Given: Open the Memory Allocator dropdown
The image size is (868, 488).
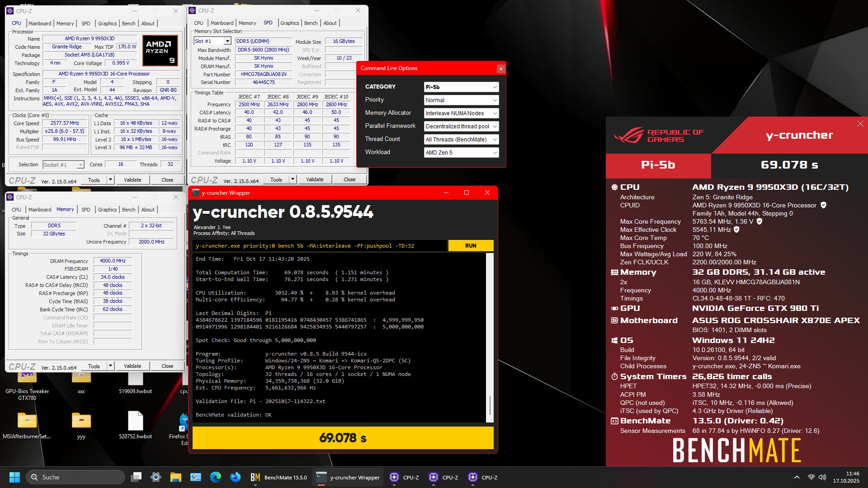Looking at the screenshot, I should (x=461, y=113).
